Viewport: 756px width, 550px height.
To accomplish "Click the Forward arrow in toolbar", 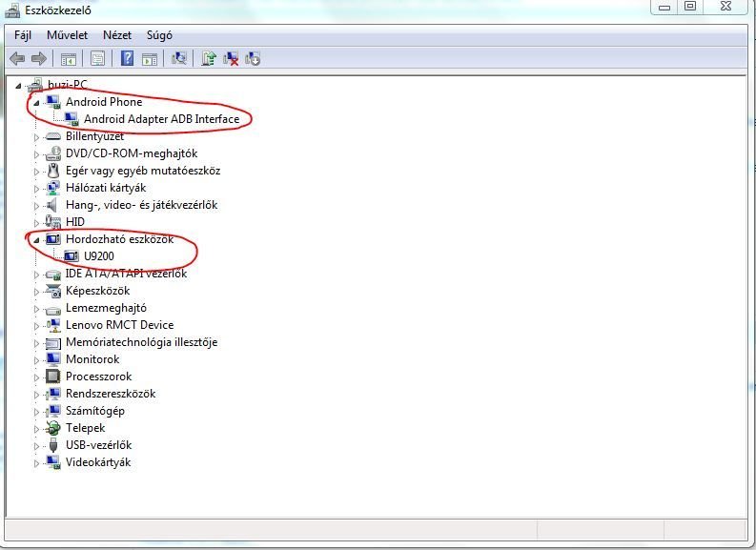I will 38,59.
